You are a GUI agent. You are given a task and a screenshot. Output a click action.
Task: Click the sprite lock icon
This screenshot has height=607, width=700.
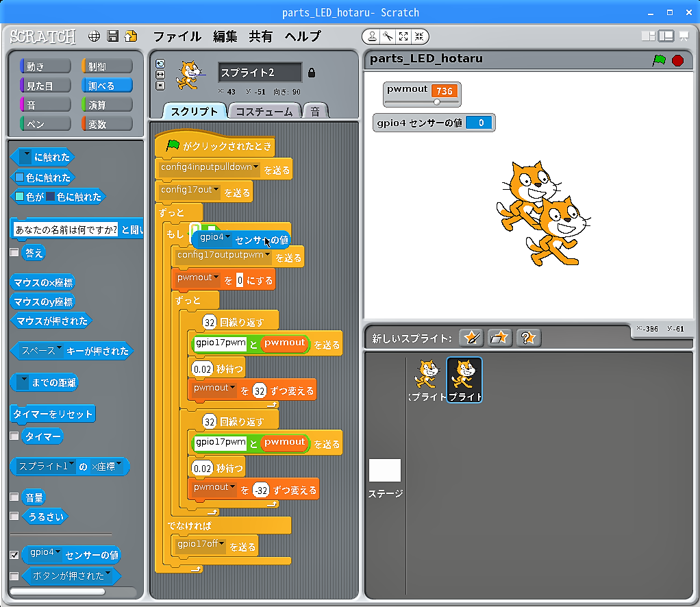pyautogui.click(x=312, y=73)
